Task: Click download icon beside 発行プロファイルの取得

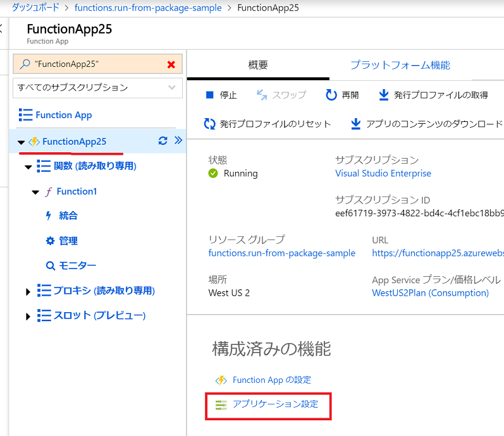Action: point(383,95)
